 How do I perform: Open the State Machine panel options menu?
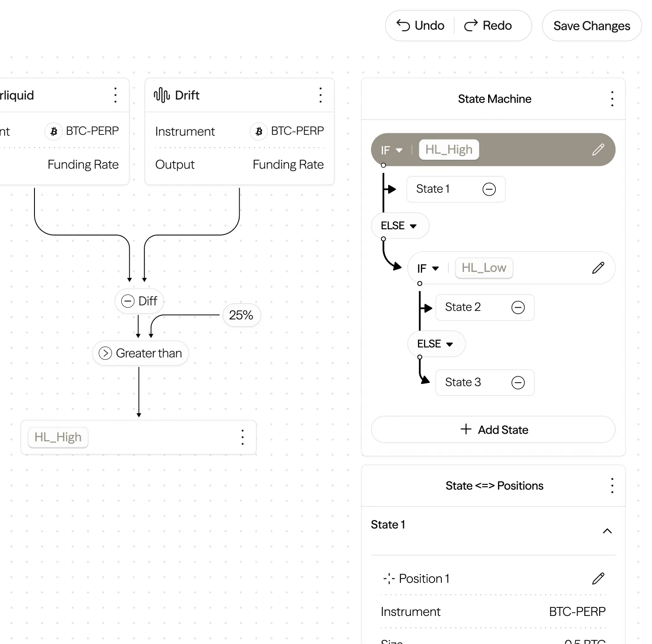click(612, 99)
